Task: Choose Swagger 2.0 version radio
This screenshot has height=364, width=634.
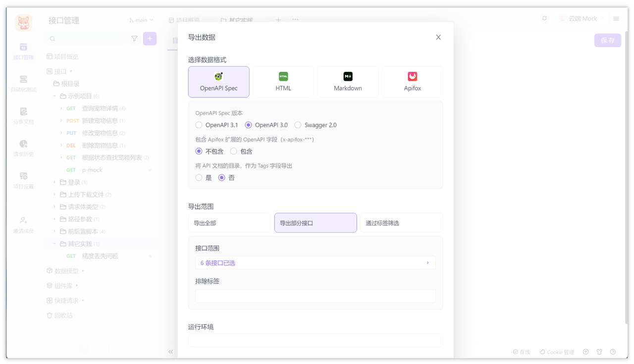Action: click(298, 125)
